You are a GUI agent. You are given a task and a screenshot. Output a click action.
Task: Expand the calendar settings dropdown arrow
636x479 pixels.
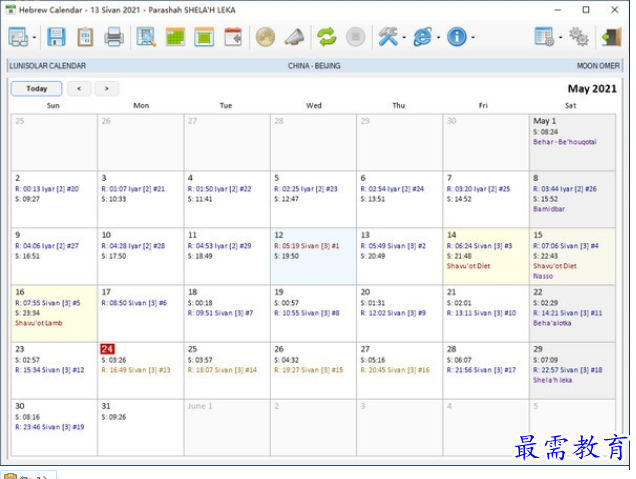coord(561,37)
